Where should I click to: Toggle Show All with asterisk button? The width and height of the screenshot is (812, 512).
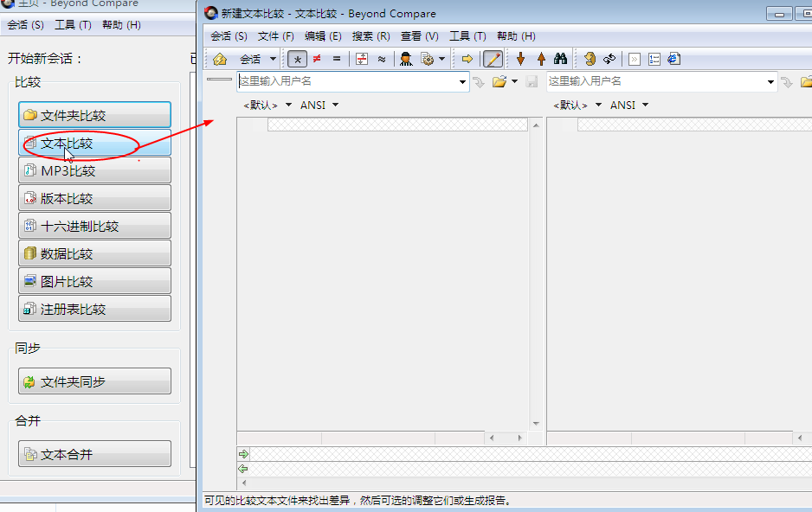tap(297, 60)
